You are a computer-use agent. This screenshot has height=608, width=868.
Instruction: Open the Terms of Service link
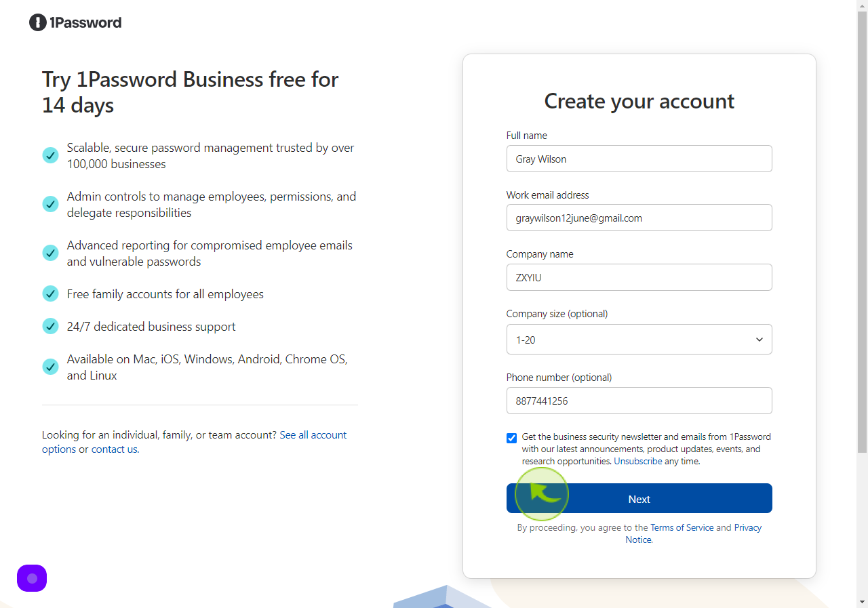pos(682,528)
